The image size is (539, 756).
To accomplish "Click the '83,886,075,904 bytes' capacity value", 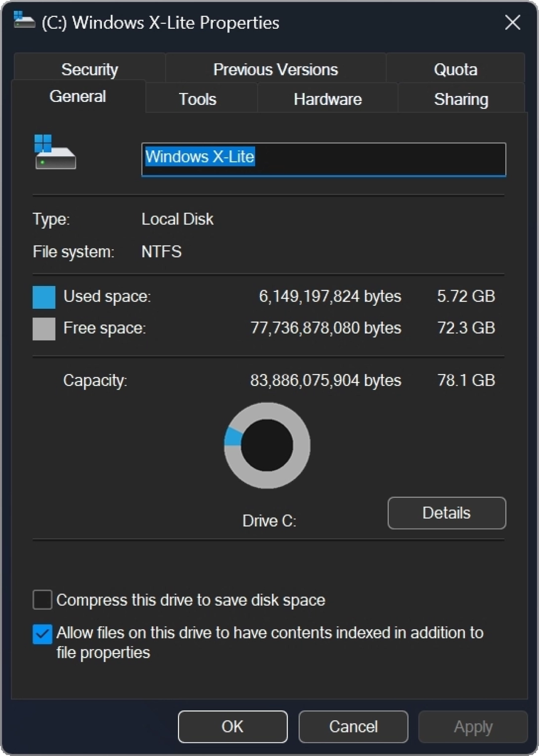I will coord(326,380).
